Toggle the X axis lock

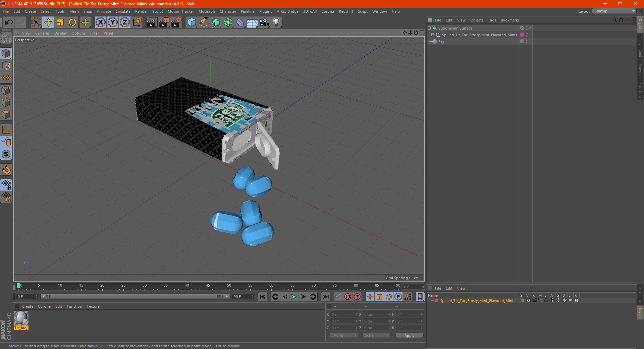(100, 22)
